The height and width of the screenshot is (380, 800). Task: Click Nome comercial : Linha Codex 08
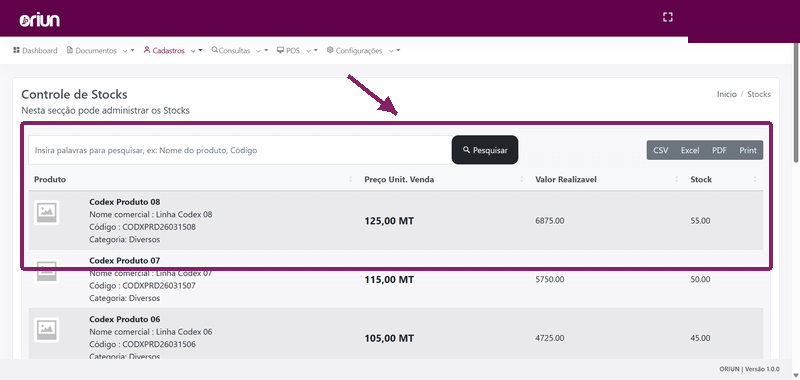tap(151, 215)
